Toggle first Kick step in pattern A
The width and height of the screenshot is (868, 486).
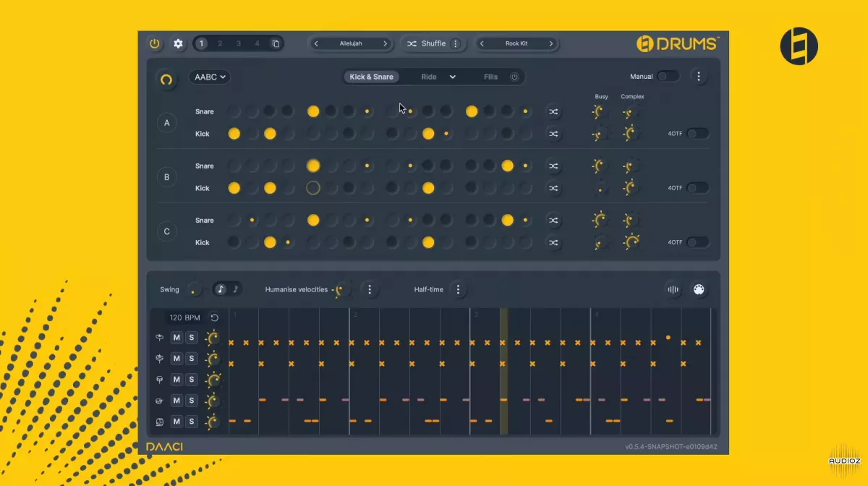[234, 134]
